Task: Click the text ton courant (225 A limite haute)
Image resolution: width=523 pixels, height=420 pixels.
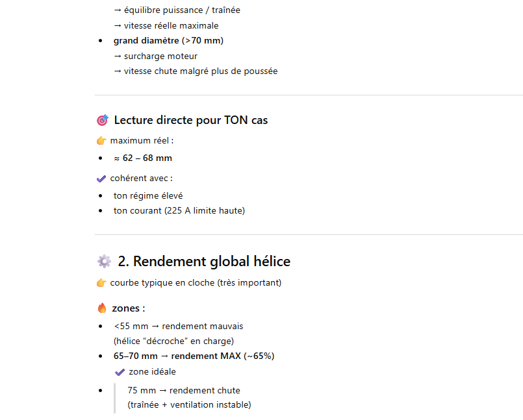Action: [179, 210]
